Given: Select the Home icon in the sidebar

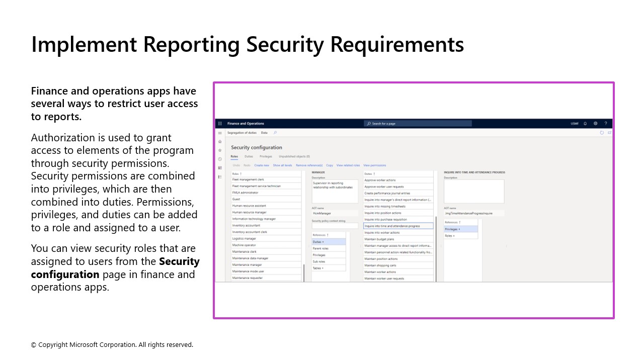Looking at the screenshot, I should pos(219,141).
